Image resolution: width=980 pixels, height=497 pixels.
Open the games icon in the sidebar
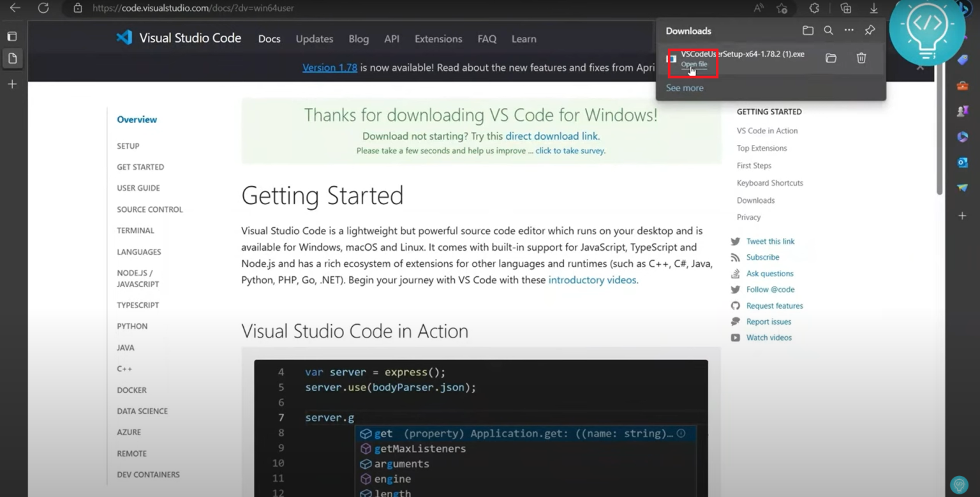point(962,110)
